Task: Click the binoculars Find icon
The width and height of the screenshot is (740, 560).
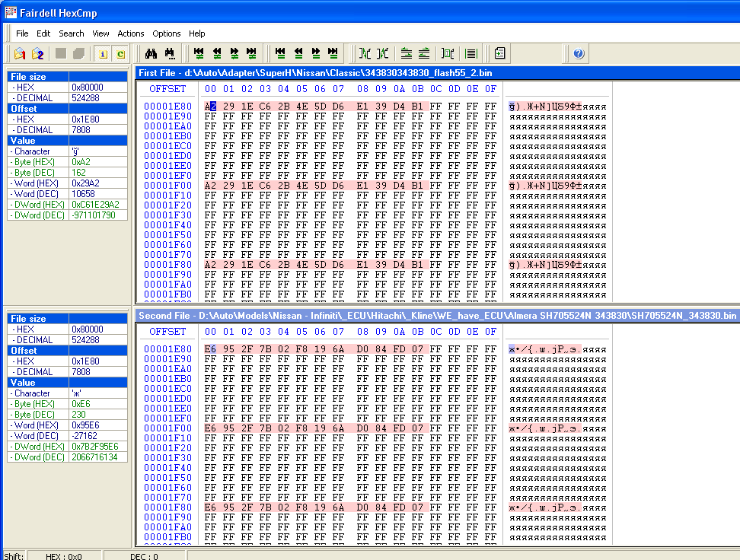Action: (x=151, y=53)
